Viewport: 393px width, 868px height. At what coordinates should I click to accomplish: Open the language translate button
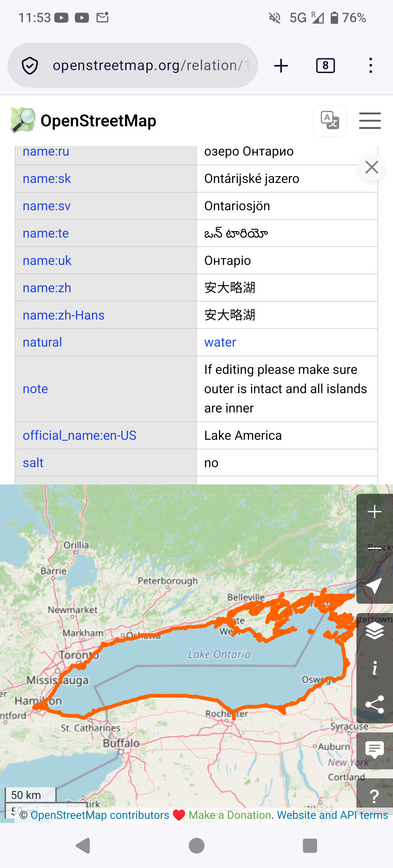pos(330,121)
